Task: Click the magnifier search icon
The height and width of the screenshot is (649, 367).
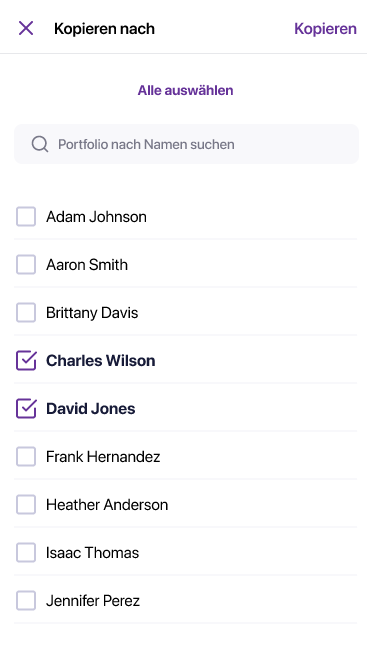Action: click(x=40, y=144)
